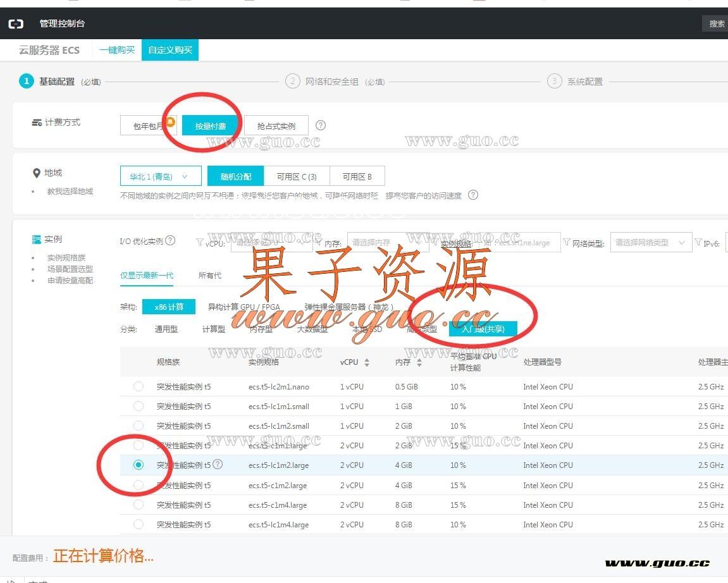Click help icon beside I/O 优化实例
The height and width of the screenshot is (583, 728).
coord(170,240)
